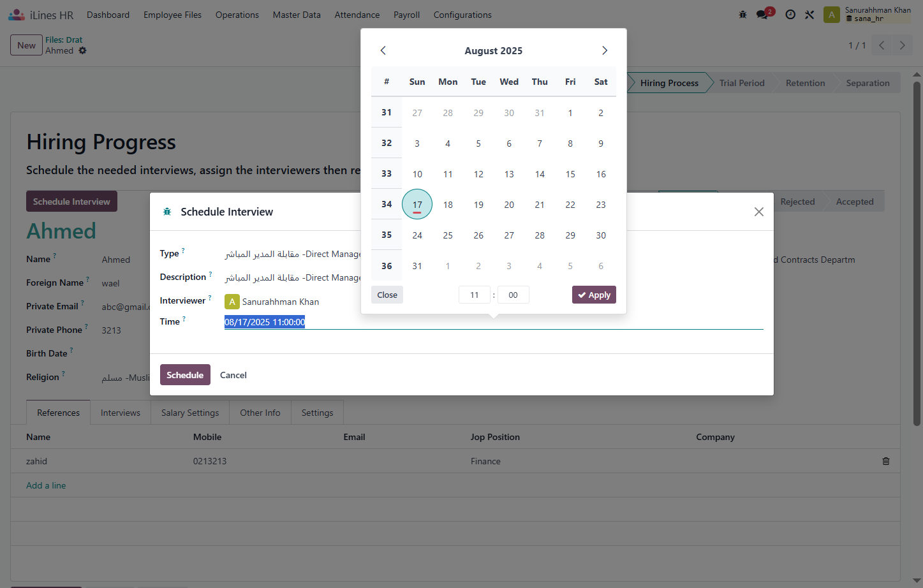Image resolution: width=923 pixels, height=588 pixels.
Task: Go to previous month in calendar
Action: 383,50
